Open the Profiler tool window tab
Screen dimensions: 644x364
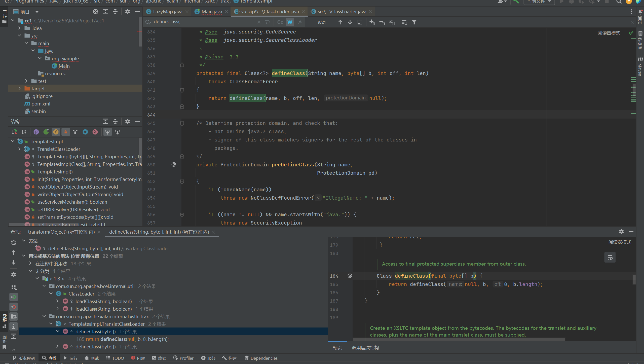[183, 358]
